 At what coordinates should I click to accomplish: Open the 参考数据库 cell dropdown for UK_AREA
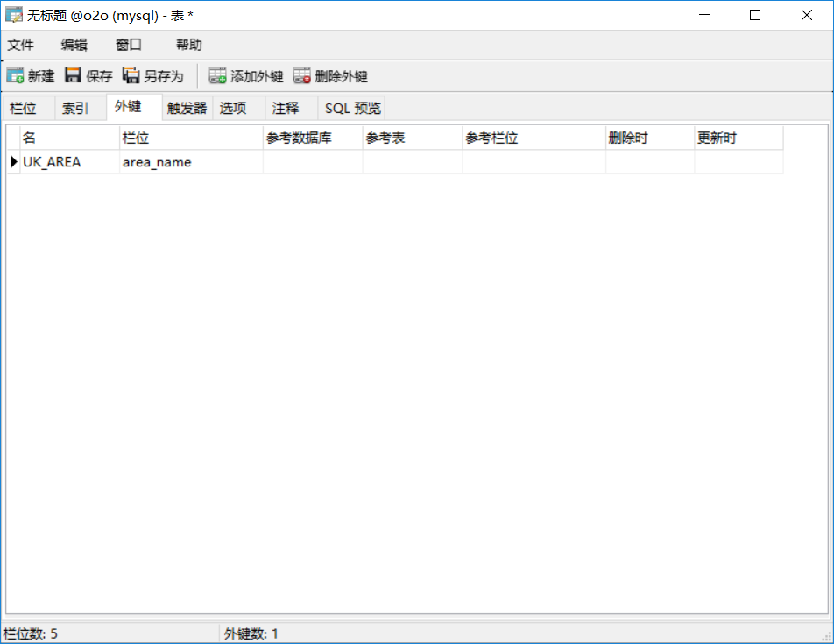tap(312, 161)
